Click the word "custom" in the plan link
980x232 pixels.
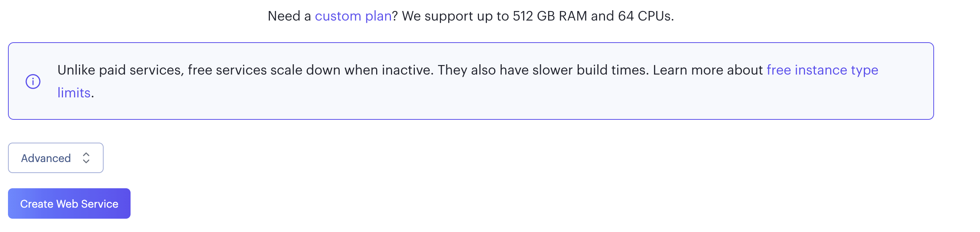(338, 16)
